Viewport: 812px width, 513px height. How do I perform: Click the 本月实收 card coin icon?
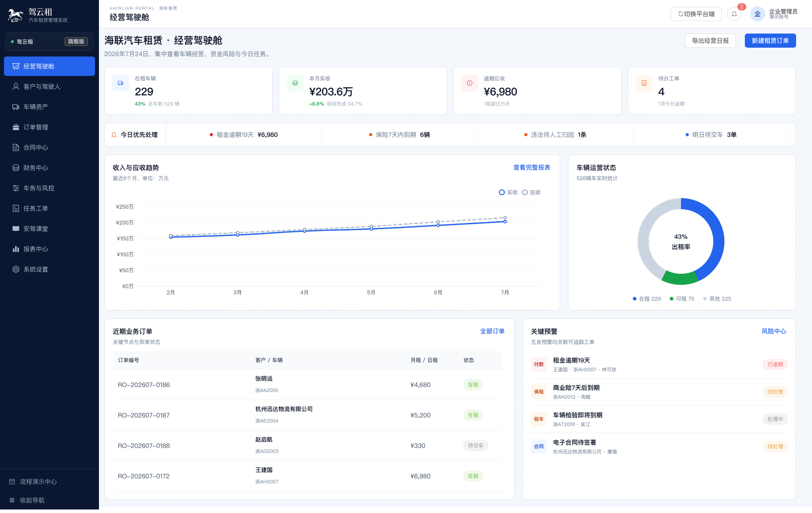coord(295,83)
